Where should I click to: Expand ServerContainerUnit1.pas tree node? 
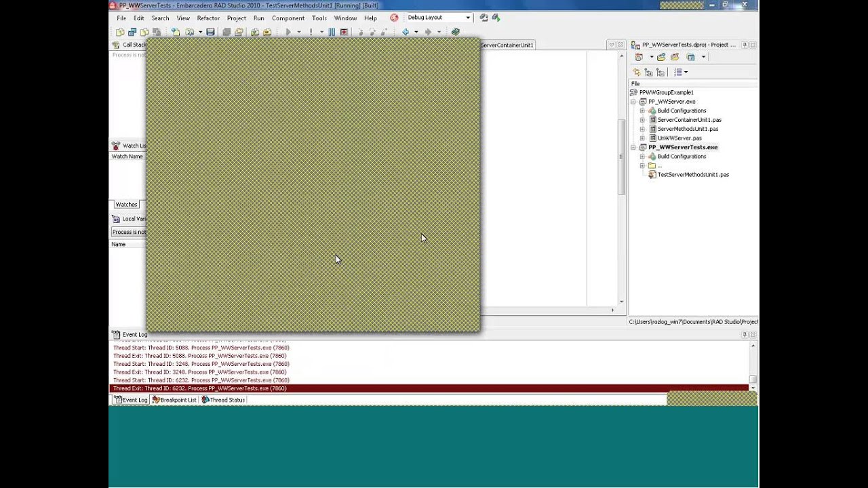point(642,120)
